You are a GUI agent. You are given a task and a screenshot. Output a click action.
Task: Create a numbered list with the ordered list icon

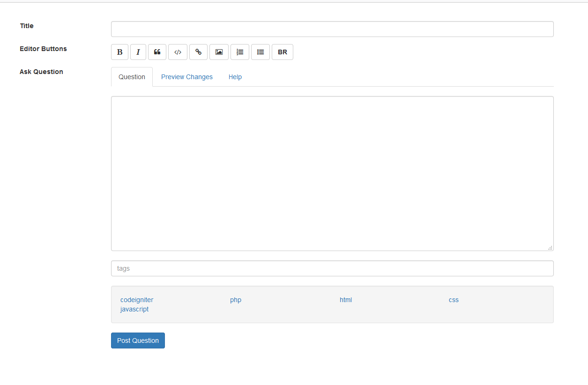240,52
